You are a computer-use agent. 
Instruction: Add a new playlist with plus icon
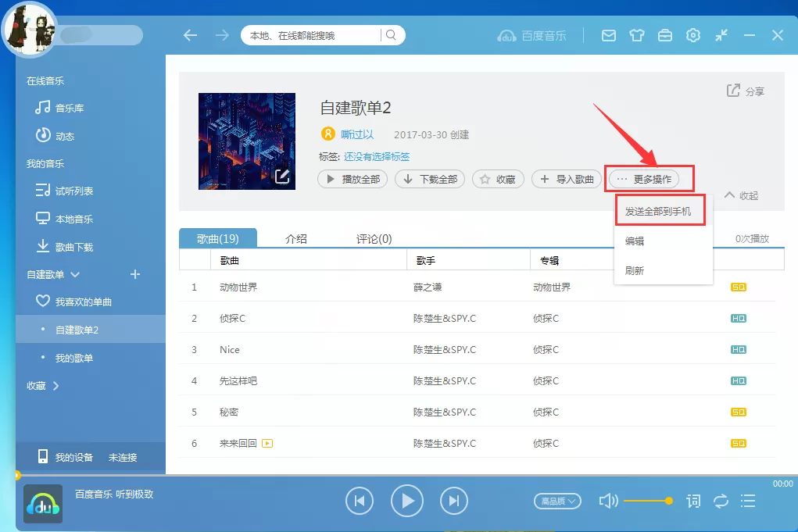tap(135, 275)
